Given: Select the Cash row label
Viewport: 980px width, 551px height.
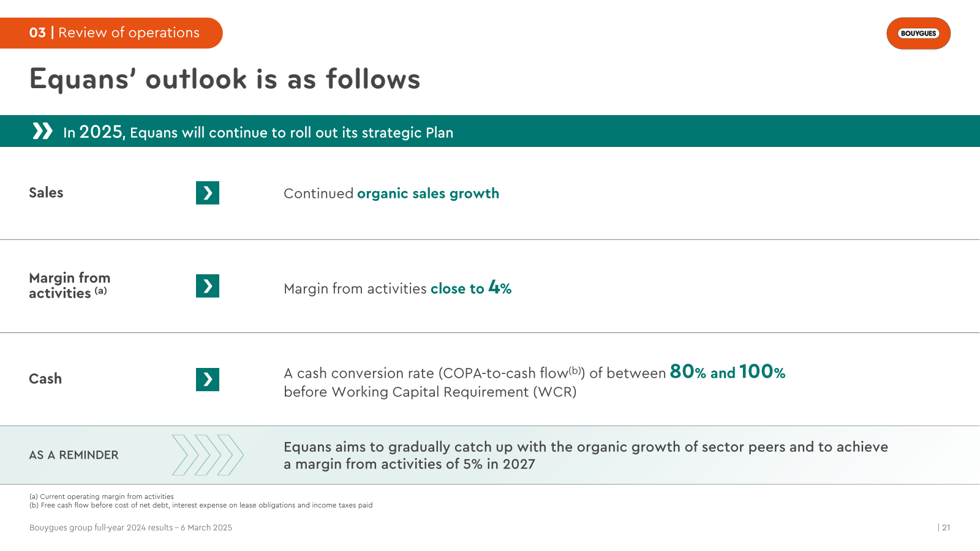Looking at the screenshot, I should (x=45, y=379).
